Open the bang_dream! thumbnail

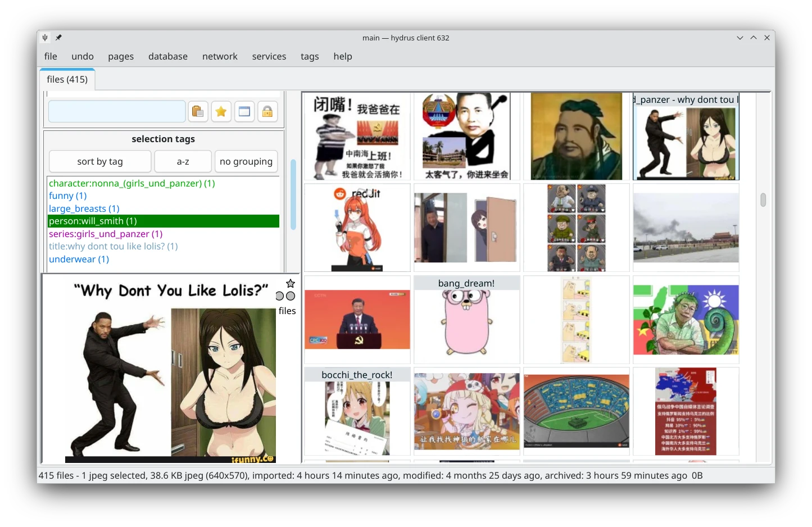[466, 320]
